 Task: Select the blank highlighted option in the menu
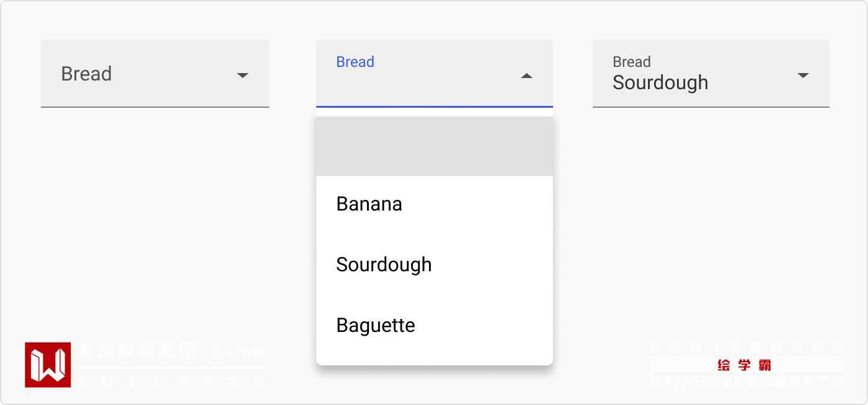pos(434,147)
